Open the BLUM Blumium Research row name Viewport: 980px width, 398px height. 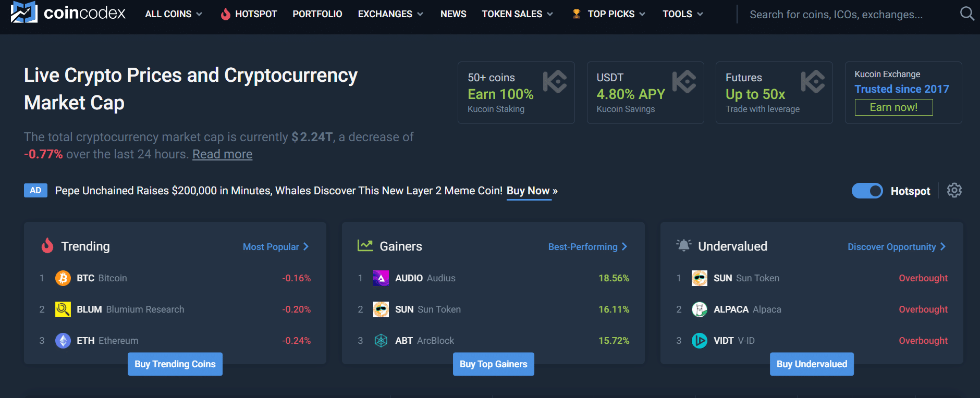pyautogui.click(x=130, y=309)
